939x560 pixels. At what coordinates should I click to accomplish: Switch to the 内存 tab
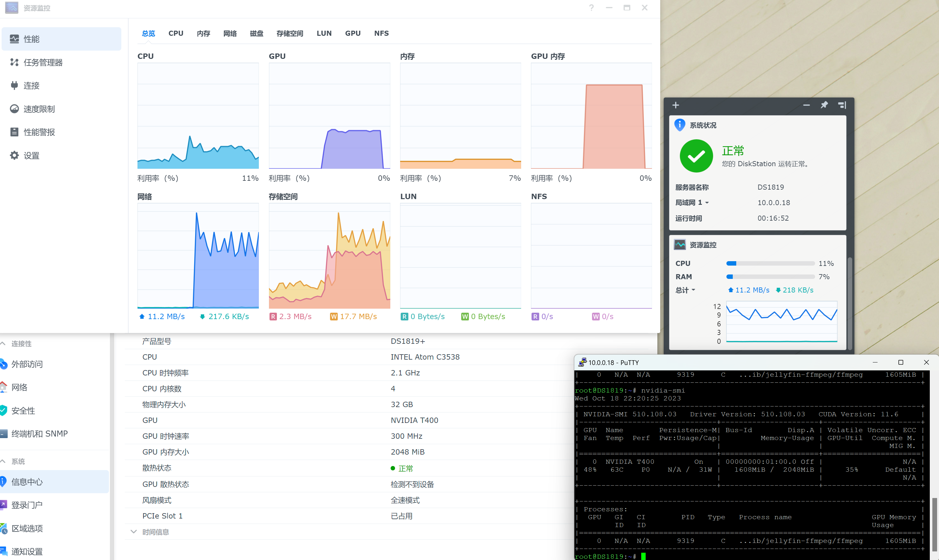(x=203, y=33)
